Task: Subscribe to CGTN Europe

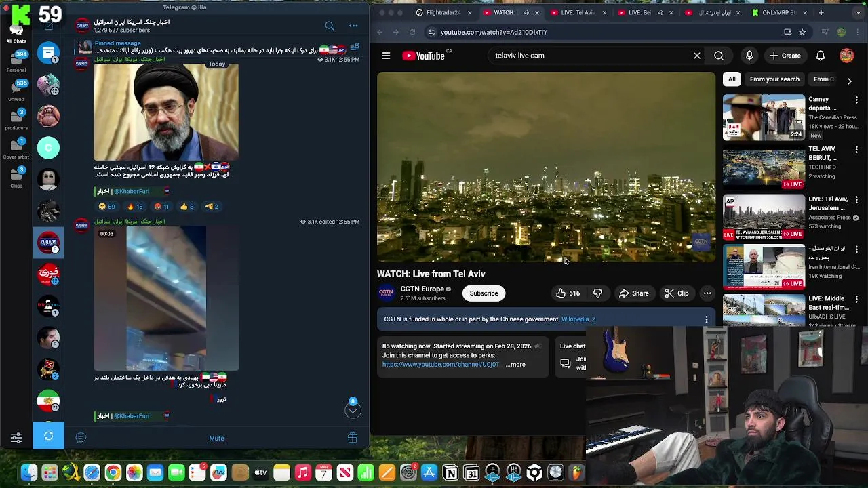Action: (x=484, y=293)
